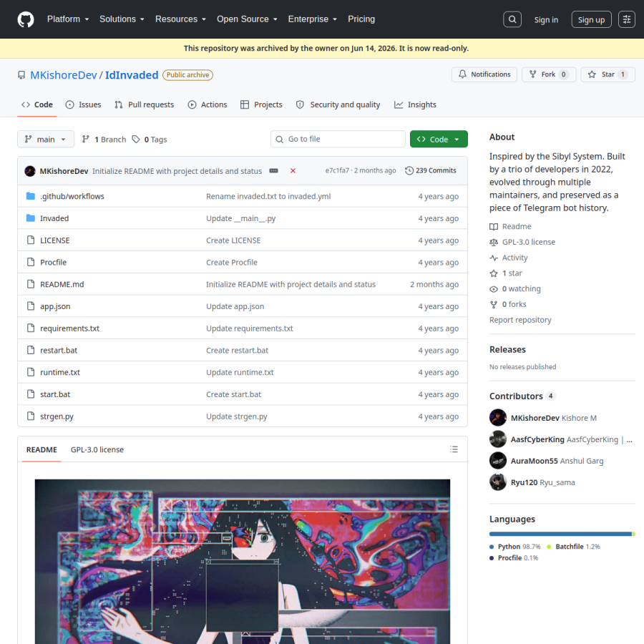Image resolution: width=644 pixels, height=644 pixels.
Task: Open the LICENSE file
Action: click(54, 240)
